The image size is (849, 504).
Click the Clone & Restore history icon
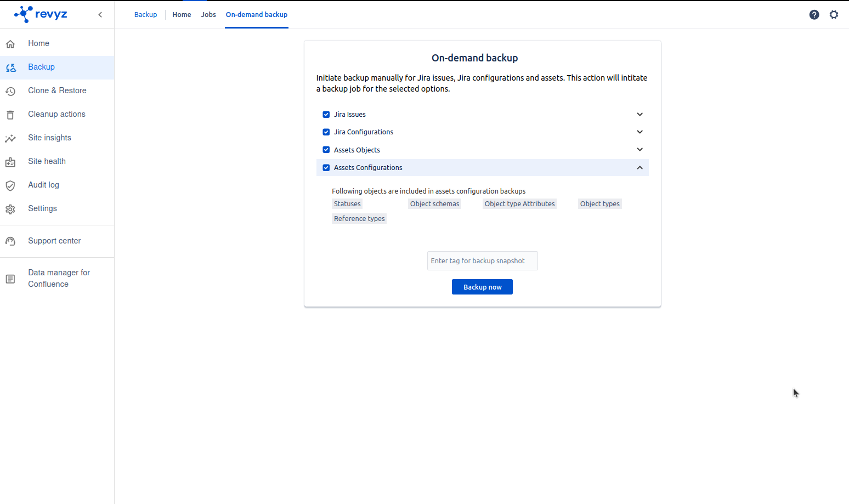(10, 91)
